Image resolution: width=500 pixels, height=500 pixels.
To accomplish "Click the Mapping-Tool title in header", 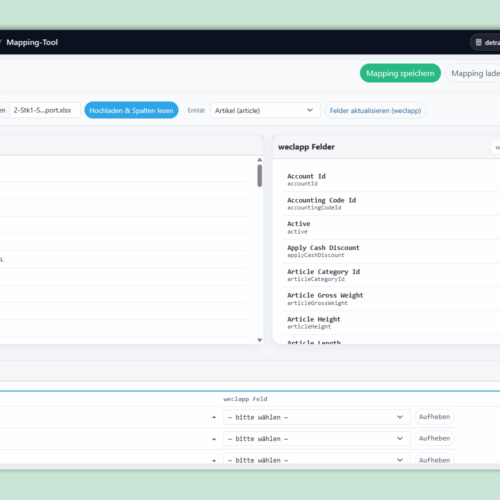I will coord(32,42).
